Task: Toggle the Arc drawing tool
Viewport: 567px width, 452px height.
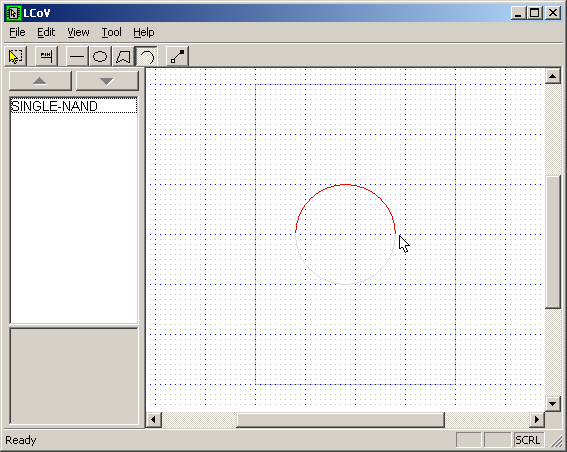Action: click(146, 56)
